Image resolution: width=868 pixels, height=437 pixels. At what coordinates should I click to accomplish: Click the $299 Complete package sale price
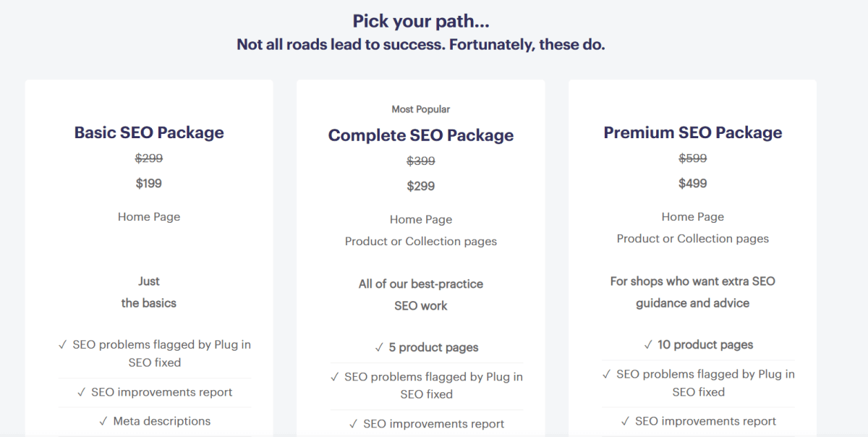[421, 186]
